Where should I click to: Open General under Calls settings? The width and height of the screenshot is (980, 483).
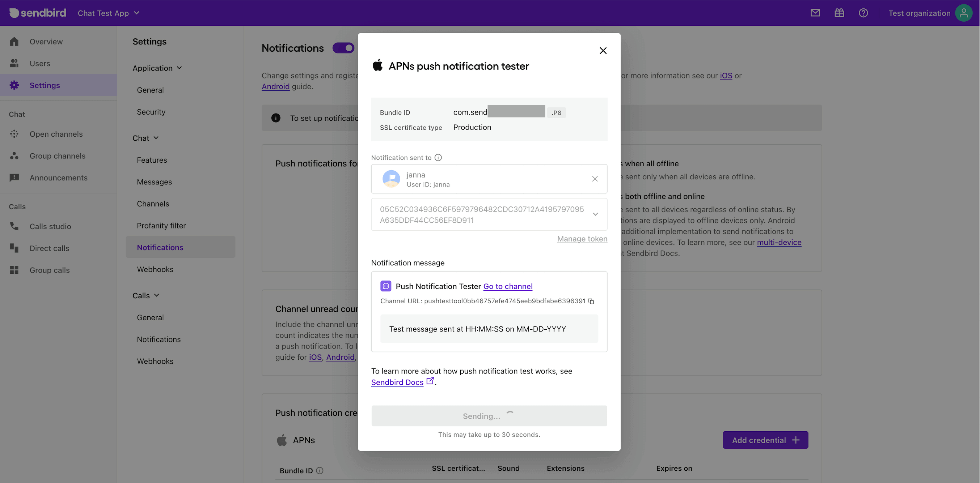click(150, 317)
